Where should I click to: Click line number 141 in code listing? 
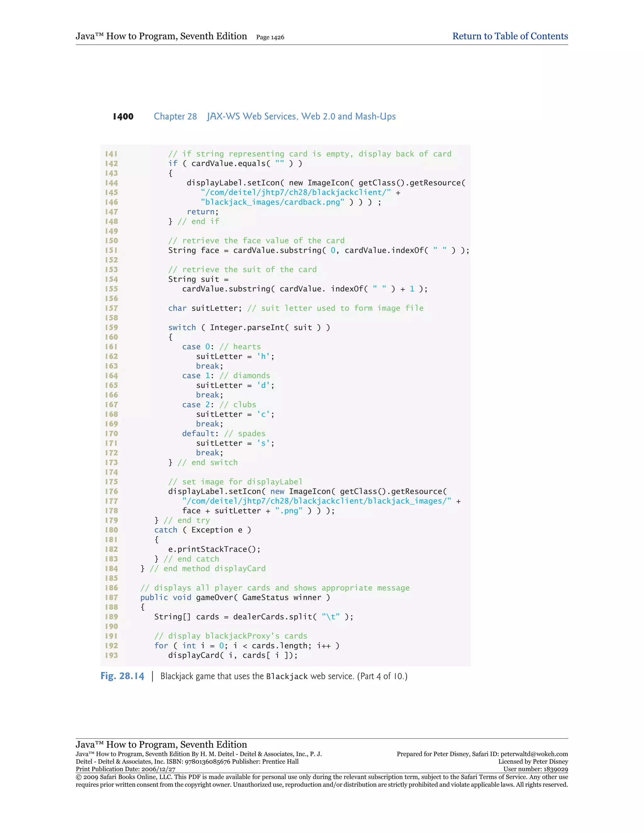111,154
